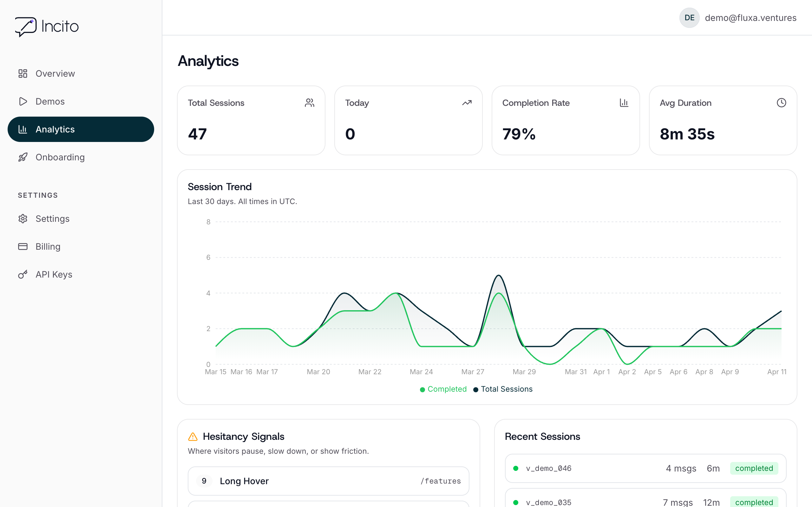This screenshot has width=812, height=507.
Task: Open the /features link in Long Hover row
Action: pyautogui.click(x=441, y=481)
